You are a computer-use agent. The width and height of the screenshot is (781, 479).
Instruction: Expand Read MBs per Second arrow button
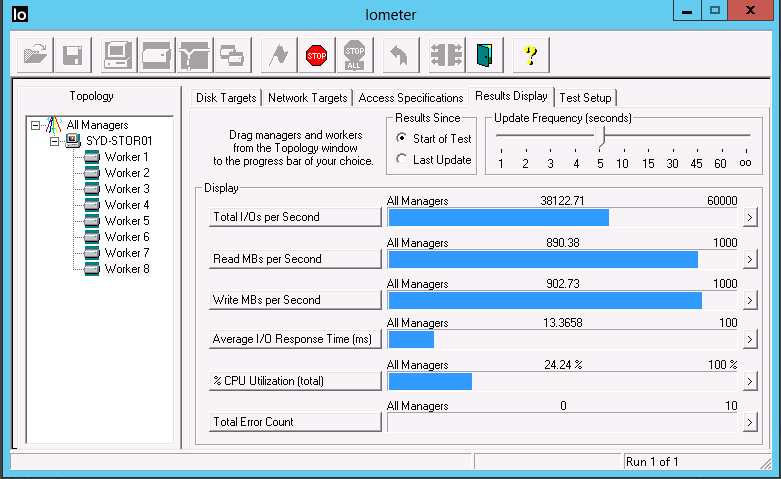[x=750, y=259]
